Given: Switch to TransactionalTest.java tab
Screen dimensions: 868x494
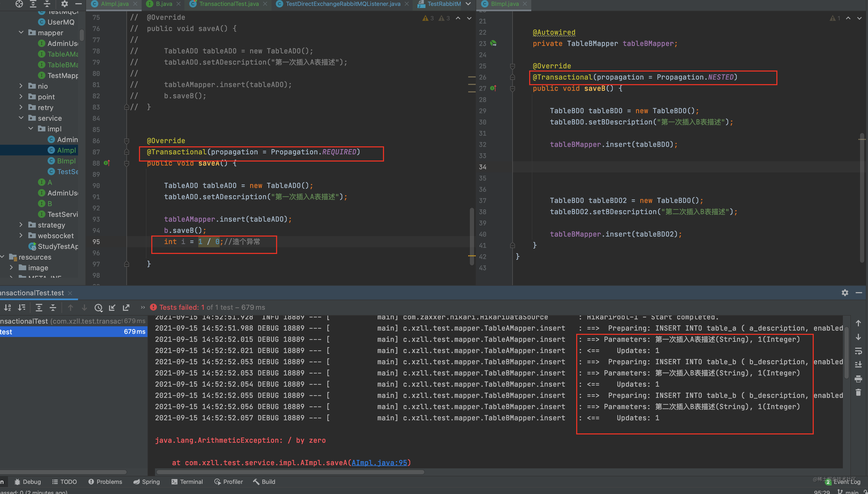Looking at the screenshot, I should pos(228,4).
